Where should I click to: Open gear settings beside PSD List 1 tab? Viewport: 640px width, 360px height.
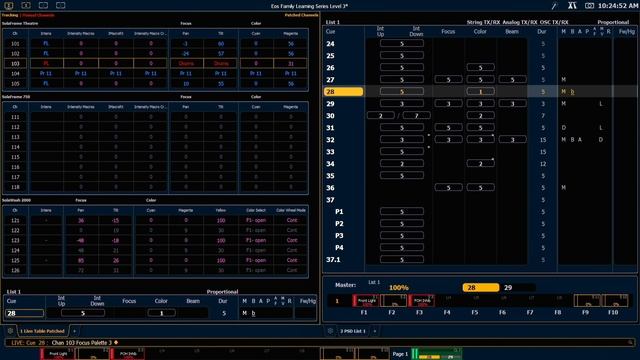(x=330, y=331)
